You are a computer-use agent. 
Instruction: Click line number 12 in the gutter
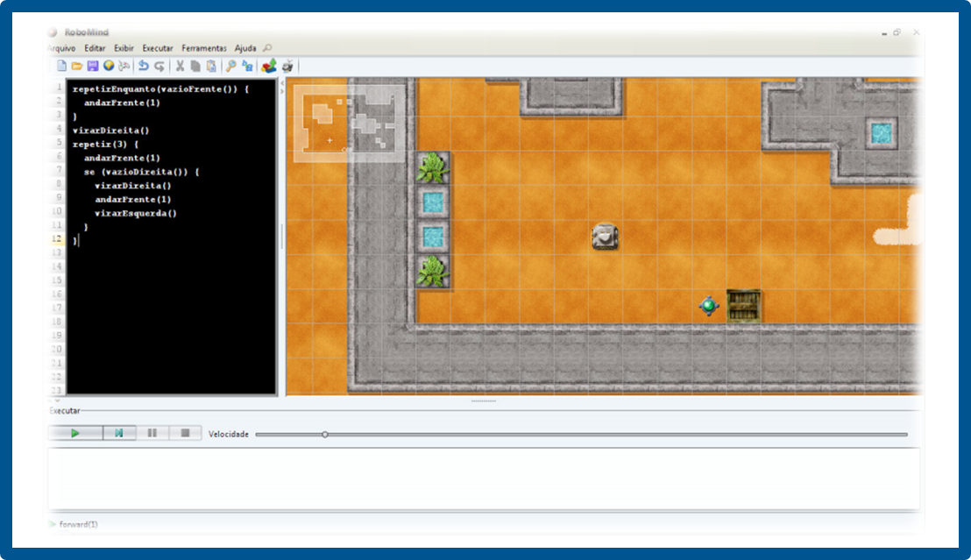click(57, 238)
